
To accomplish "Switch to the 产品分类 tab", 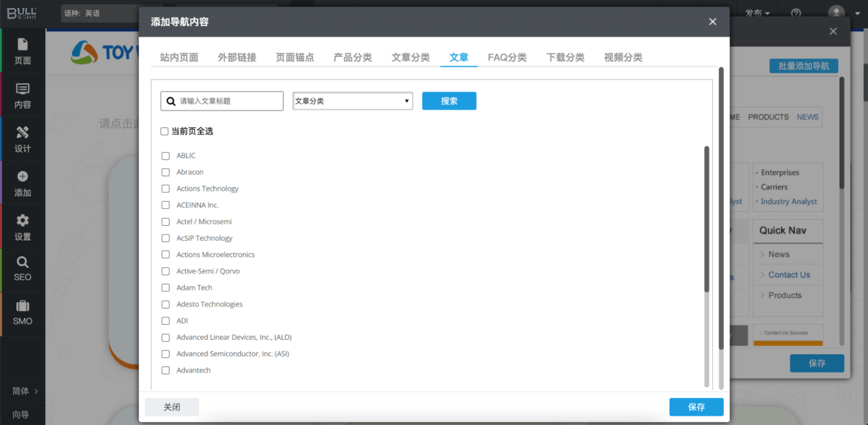I will tap(352, 57).
